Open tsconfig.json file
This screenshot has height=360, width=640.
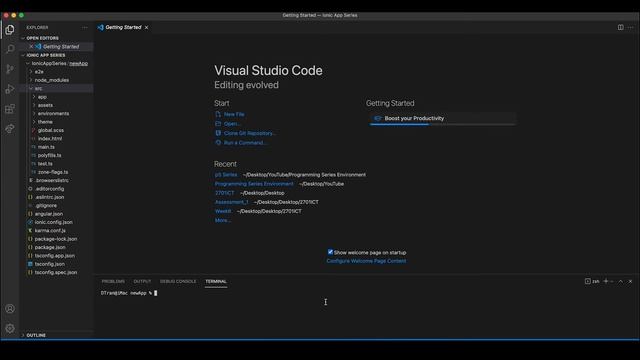pos(49,264)
